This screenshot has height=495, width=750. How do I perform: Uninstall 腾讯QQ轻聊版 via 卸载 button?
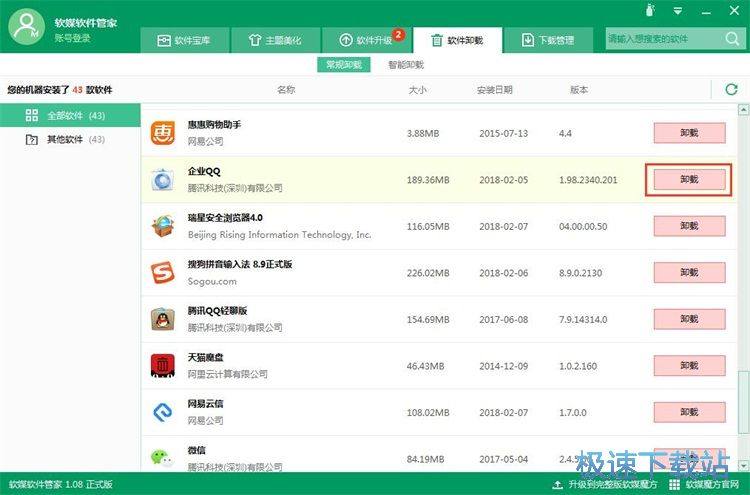point(689,319)
